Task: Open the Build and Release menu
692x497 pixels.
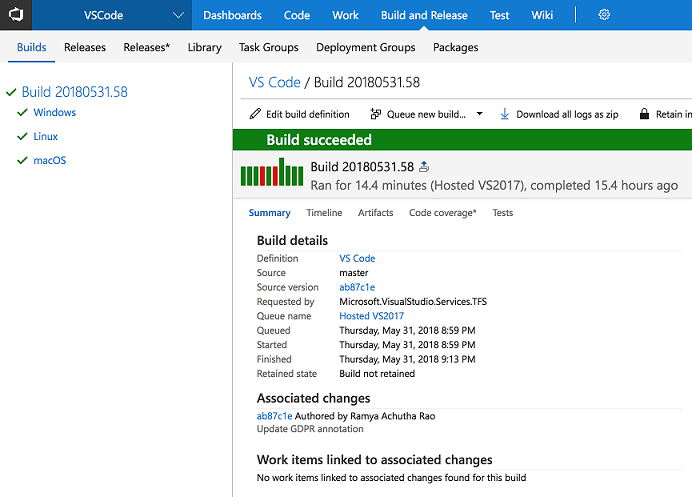Action: 424,15
